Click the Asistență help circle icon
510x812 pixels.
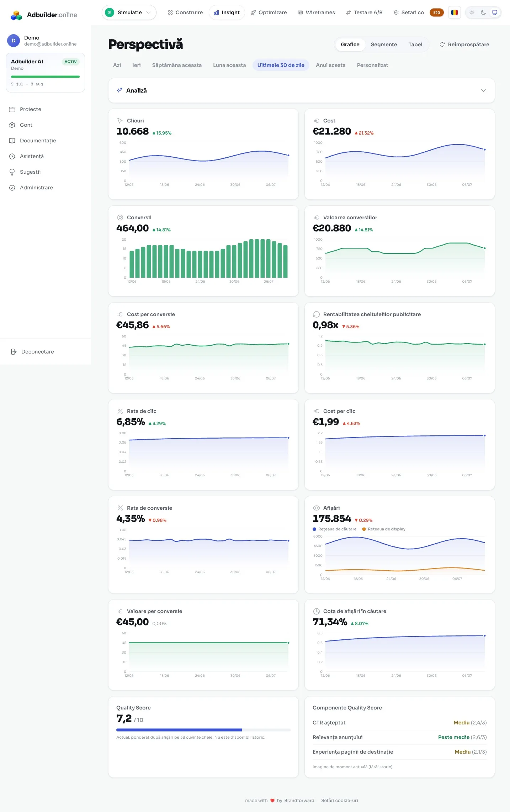(12, 156)
